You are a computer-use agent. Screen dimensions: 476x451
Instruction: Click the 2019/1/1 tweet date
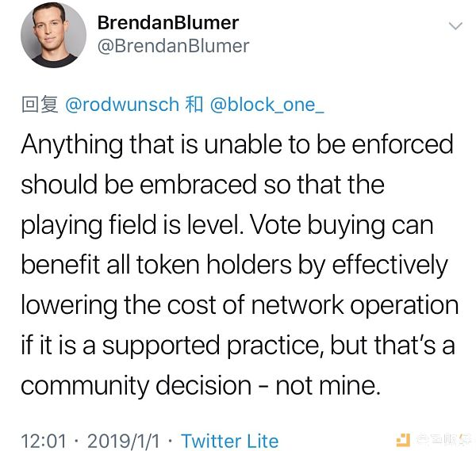[123, 441]
